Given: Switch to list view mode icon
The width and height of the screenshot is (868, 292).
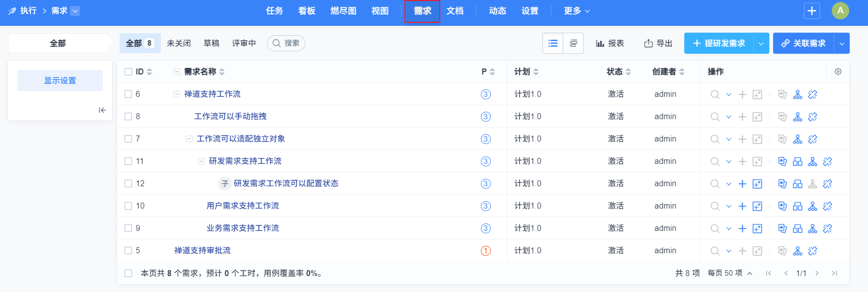Looking at the screenshot, I should (x=553, y=43).
